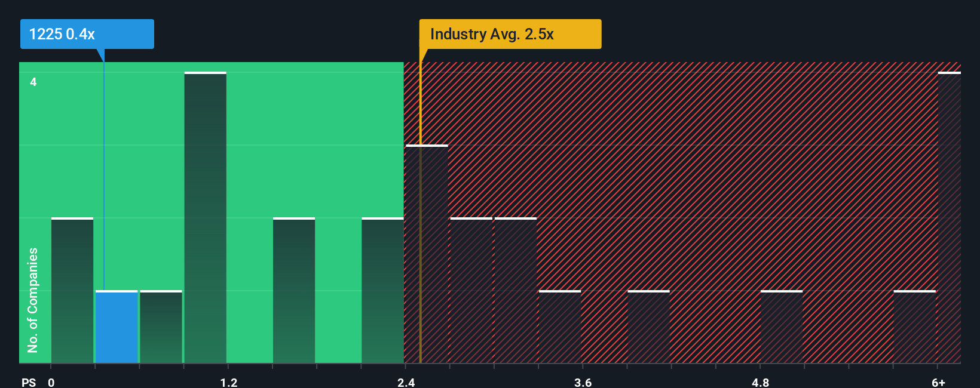This screenshot has width=980, height=388.
Task: Click the bar just right of 2.4 PS
Action: pos(427,254)
